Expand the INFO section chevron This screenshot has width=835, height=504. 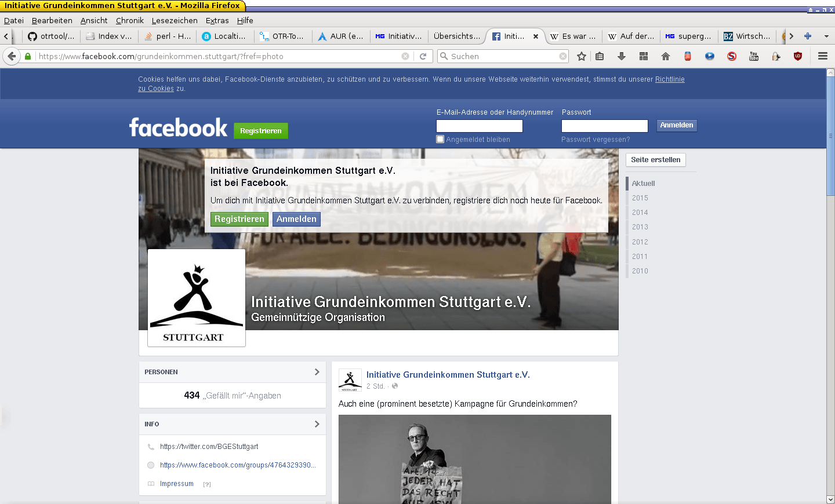click(317, 424)
